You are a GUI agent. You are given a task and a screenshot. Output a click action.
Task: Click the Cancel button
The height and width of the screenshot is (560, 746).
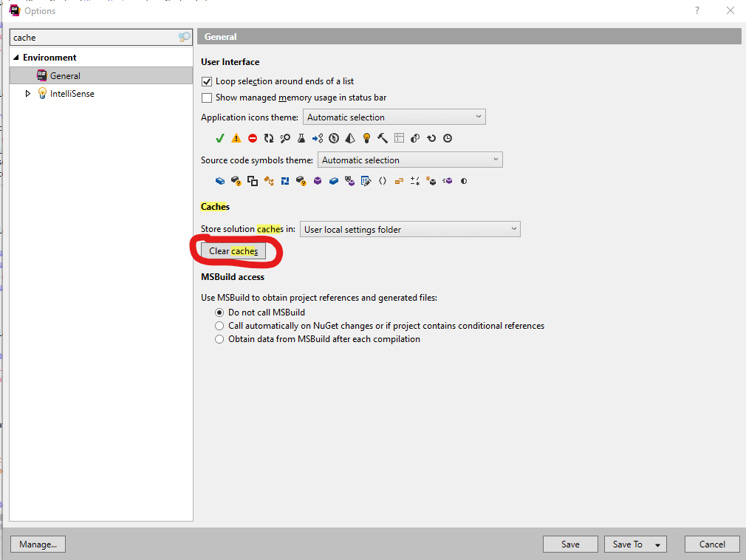click(712, 544)
